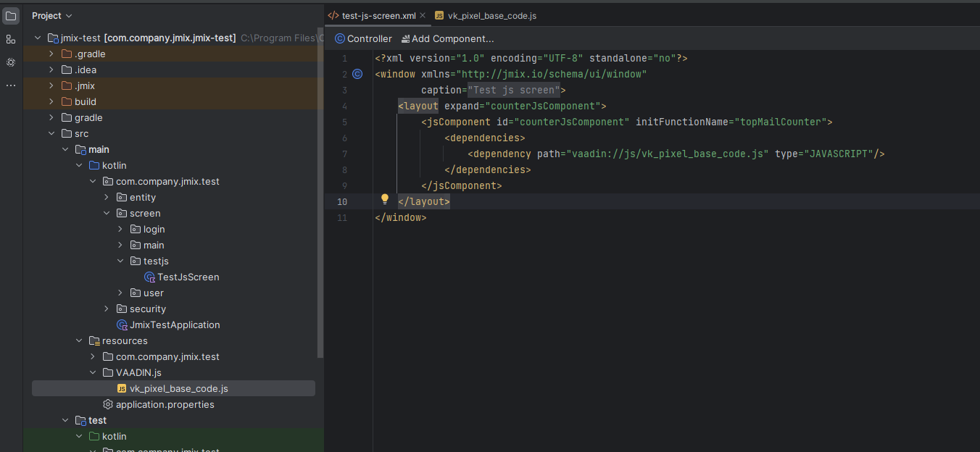Click the controller gutter icon on line 2
The image size is (980, 452).
click(357, 74)
